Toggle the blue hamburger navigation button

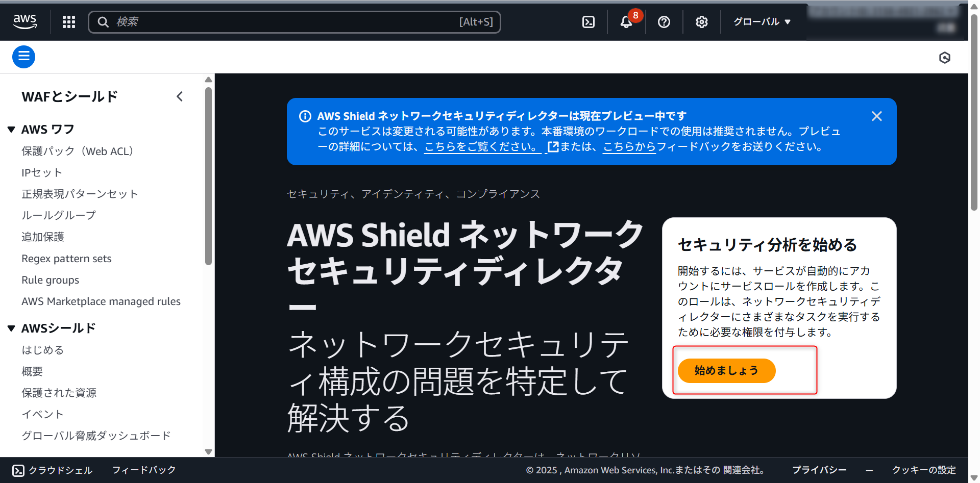coord(24,57)
